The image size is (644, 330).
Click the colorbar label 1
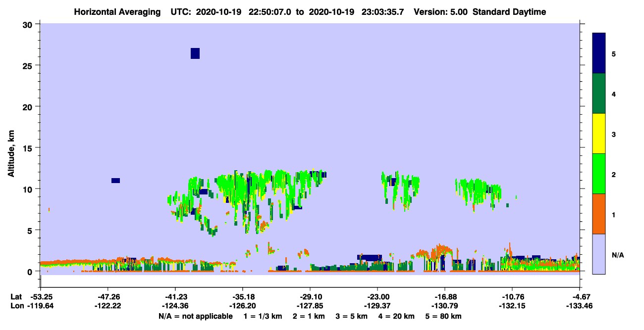tap(614, 214)
